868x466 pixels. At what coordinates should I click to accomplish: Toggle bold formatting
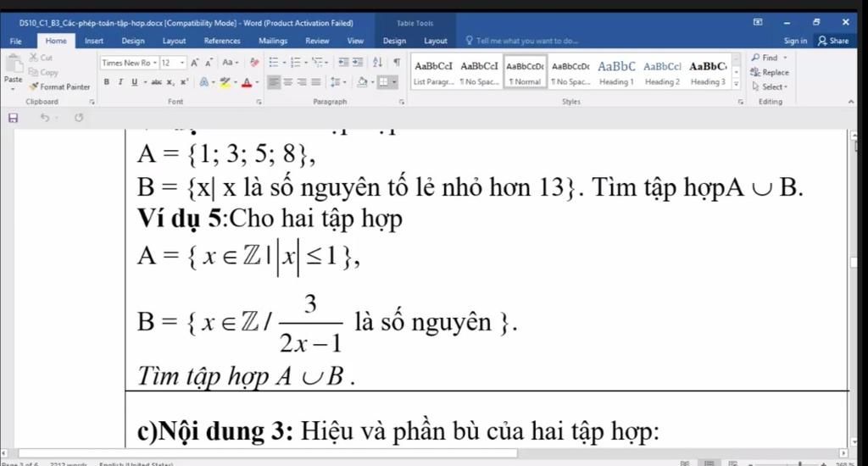click(x=106, y=82)
